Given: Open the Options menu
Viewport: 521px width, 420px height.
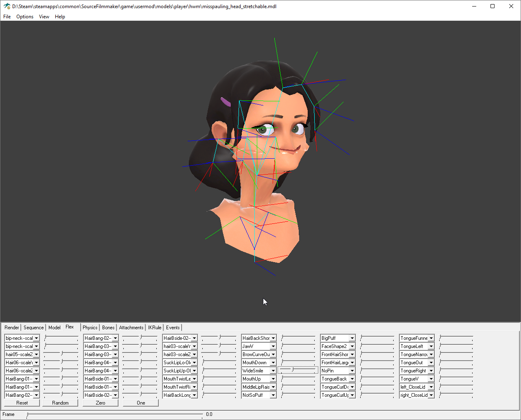Looking at the screenshot, I should pyautogui.click(x=25, y=17).
